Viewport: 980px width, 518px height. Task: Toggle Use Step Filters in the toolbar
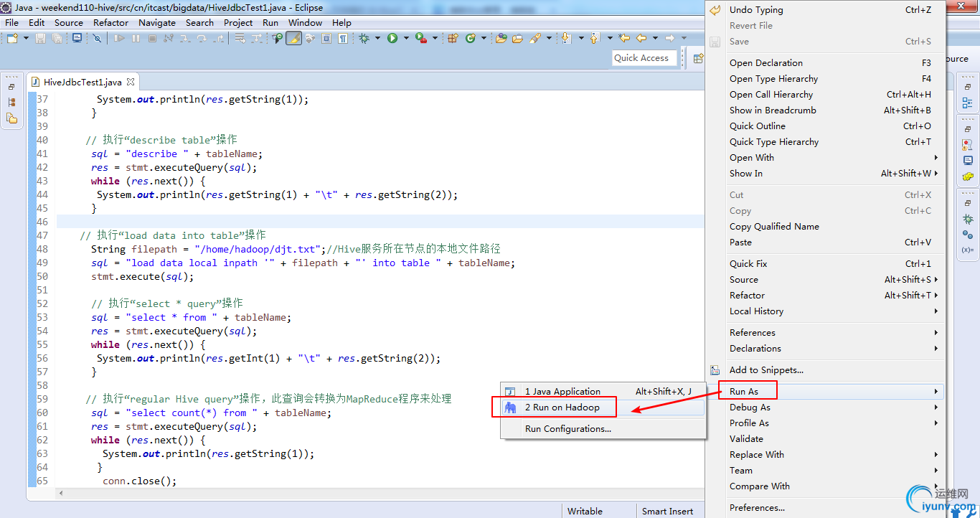tap(256, 38)
